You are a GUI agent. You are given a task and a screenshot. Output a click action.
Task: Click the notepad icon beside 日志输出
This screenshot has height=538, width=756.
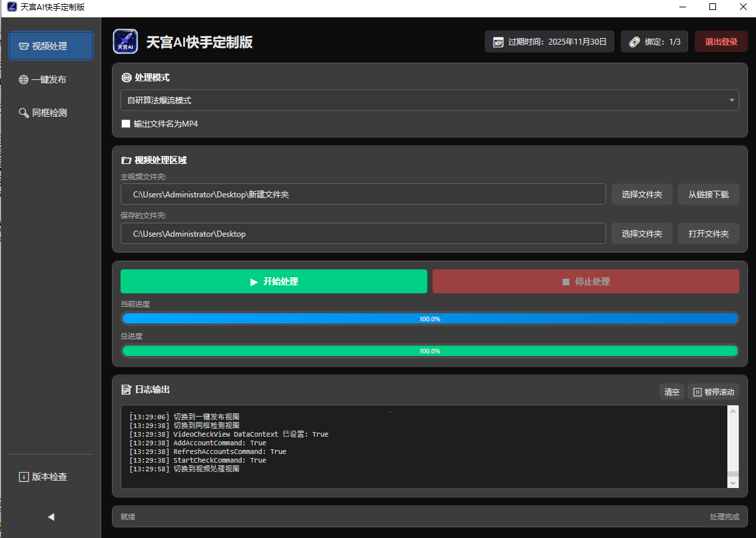pyautogui.click(x=126, y=389)
